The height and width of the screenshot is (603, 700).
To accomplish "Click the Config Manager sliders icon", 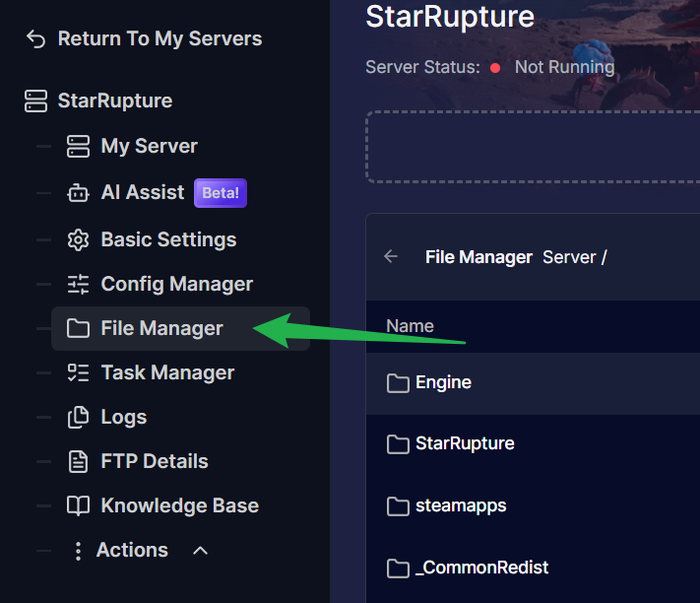I will click(x=78, y=285).
